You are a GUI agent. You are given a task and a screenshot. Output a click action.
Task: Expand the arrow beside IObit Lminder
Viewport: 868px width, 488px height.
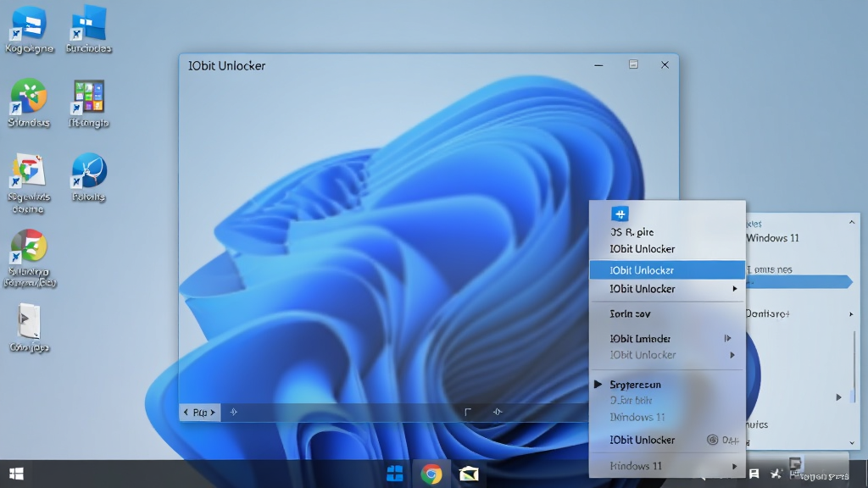pyautogui.click(x=728, y=338)
